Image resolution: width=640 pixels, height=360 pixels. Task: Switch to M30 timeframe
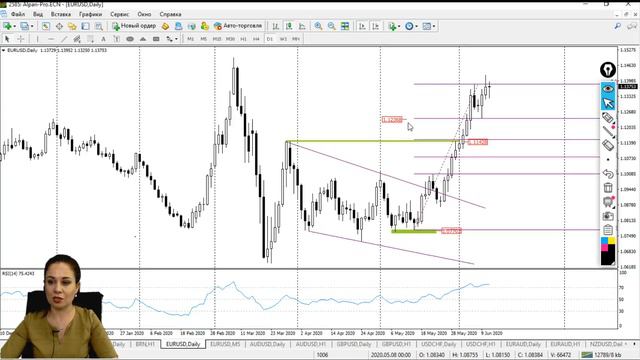(230, 39)
